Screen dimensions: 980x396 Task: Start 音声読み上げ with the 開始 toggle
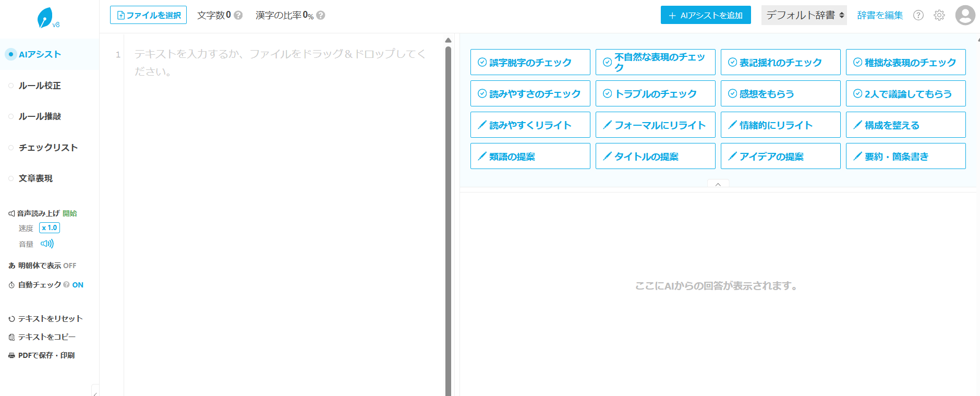point(70,213)
